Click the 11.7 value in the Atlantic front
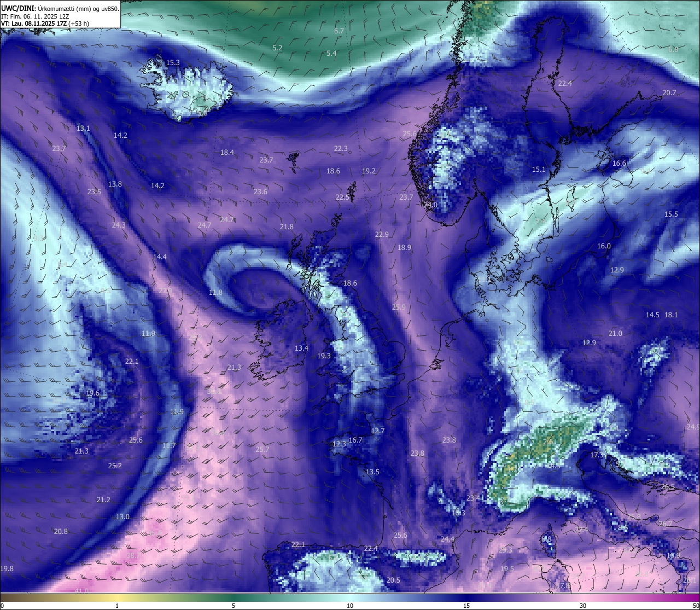The height and width of the screenshot is (610, 700). point(169,446)
